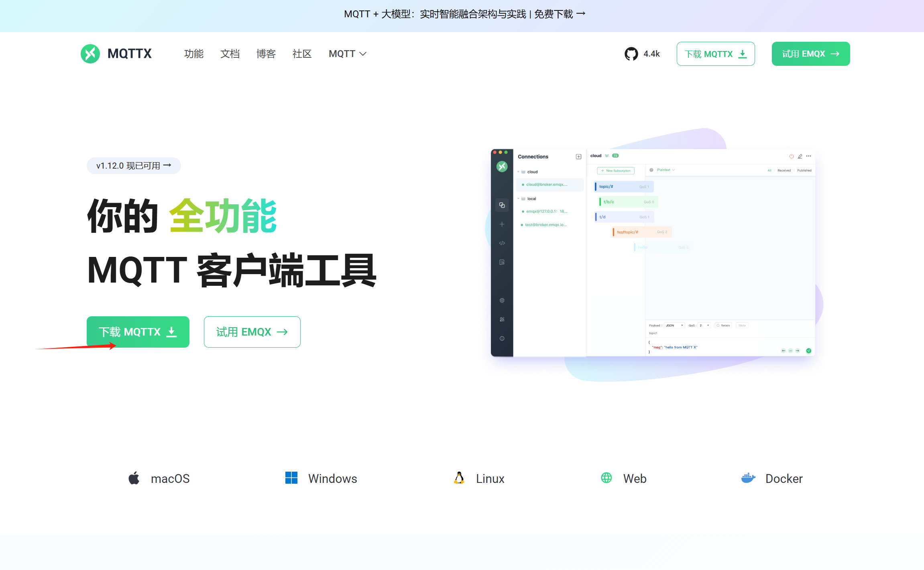Image resolution: width=924 pixels, height=570 pixels.
Task: Open the three-dot more menu in preview
Action: (808, 156)
